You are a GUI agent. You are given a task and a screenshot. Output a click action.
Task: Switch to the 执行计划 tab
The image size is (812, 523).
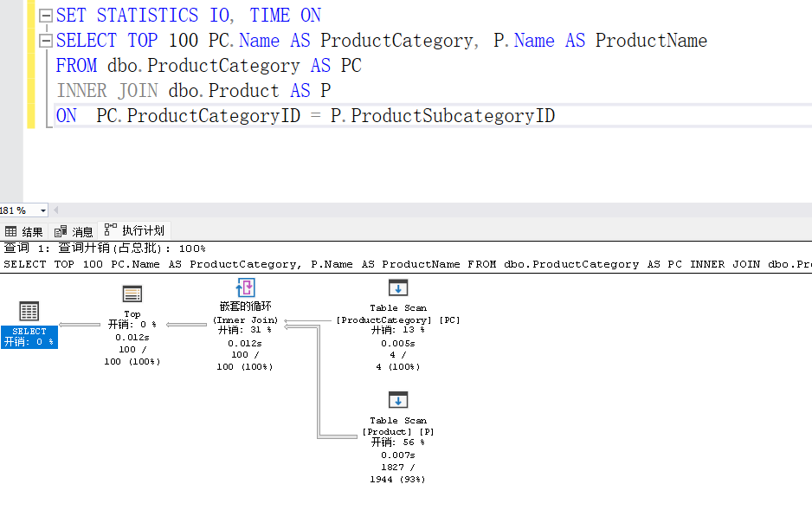[x=135, y=230]
